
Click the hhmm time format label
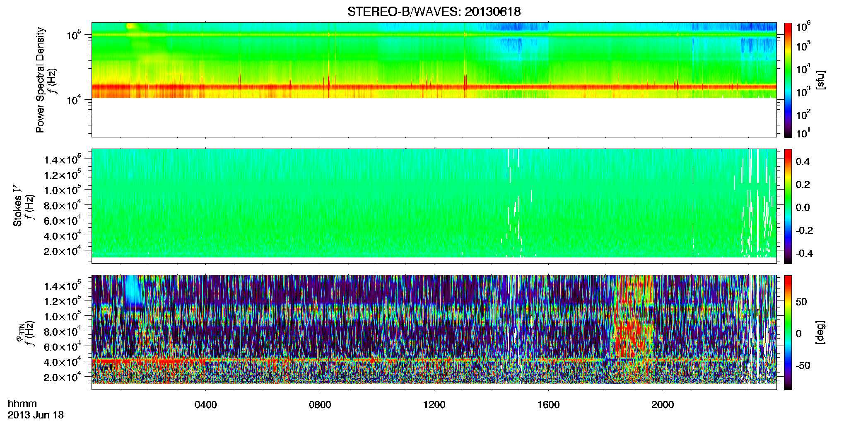tap(22, 404)
